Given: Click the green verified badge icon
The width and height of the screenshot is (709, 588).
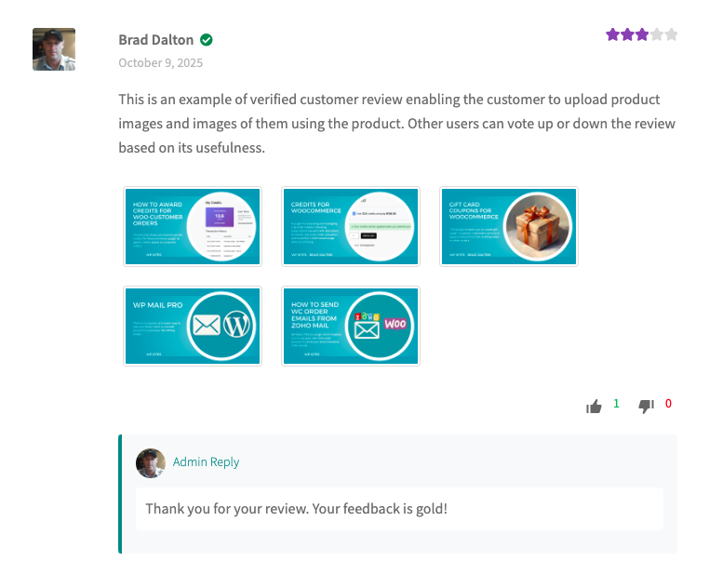Looking at the screenshot, I should [x=207, y=40].
